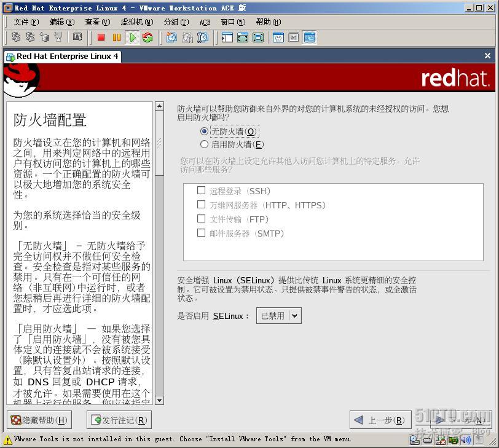
Task: Click the appliance view toolbar icon
Action: point(294,37)
